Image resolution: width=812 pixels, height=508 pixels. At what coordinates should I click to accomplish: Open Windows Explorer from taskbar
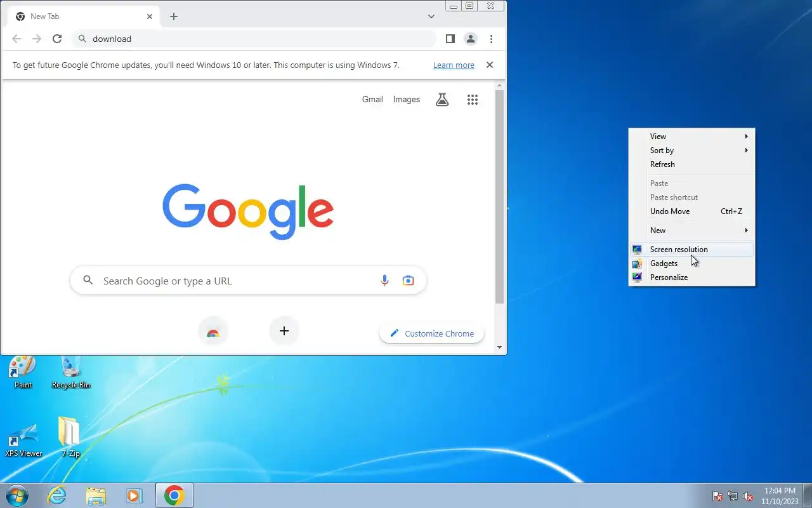96,495
